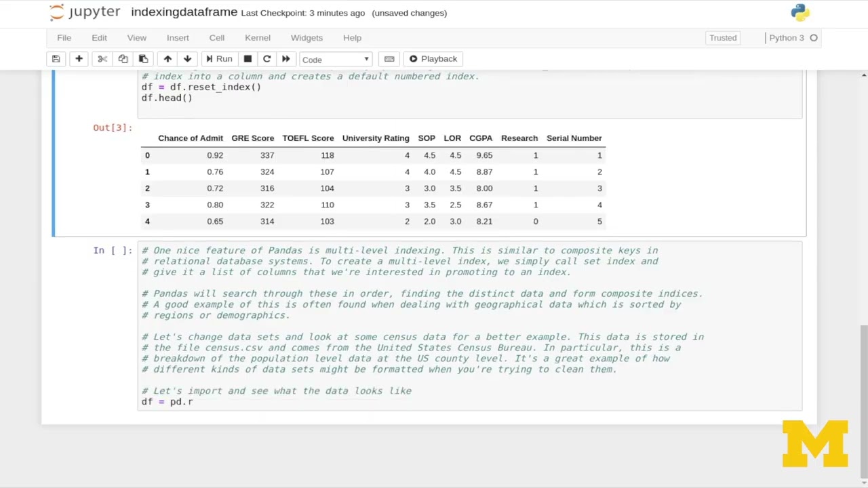This screenshot has height=488, width=868.
Task: Select the df.reset_index() code cell
Action: pos(469,93)
